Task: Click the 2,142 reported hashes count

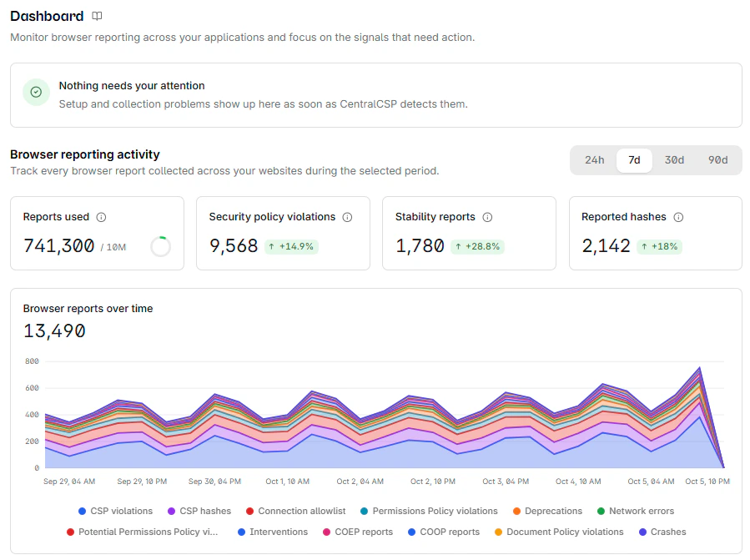Action: [x=606, y=246]
